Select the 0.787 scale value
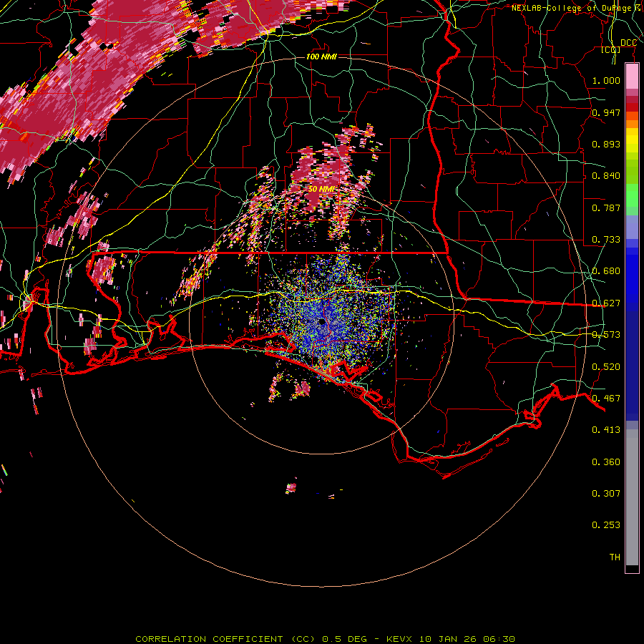The height and width of the screenshot is (644, 644). [x=606, y=208]
